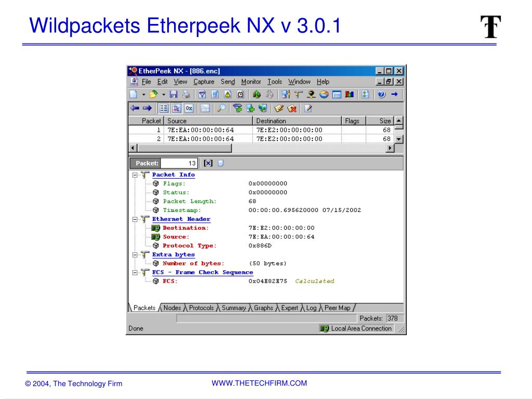Click the Size column header
Viewport: 532px width, 399px height.
[x=380, y=121]
